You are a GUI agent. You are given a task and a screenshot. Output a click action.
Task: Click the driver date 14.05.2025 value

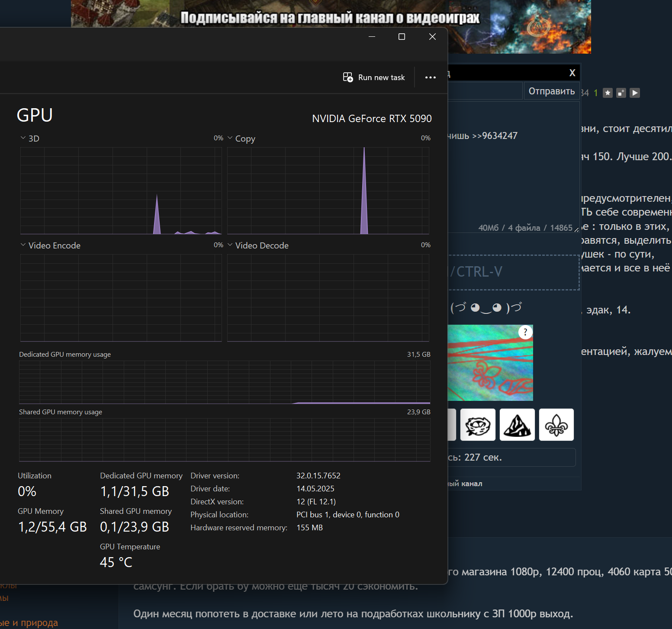pos(315,489)
